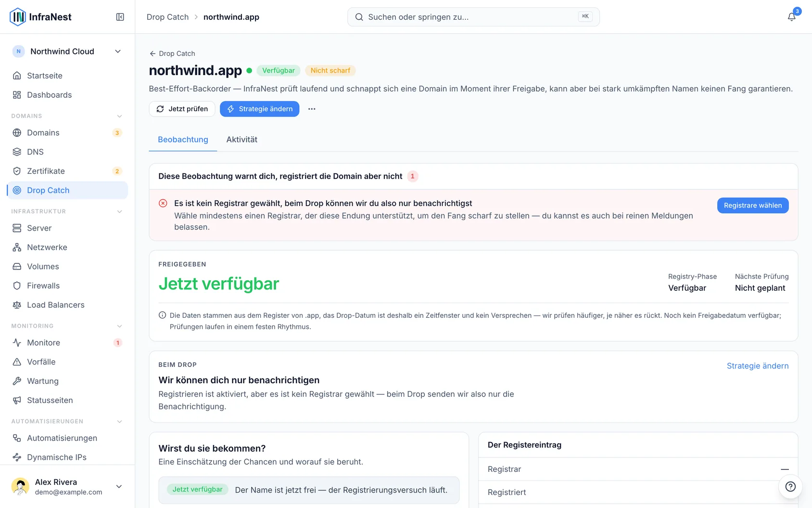812x508 pixels.
Task: Switch to the Beobachtung tab
Action: [x=183, y=140]
